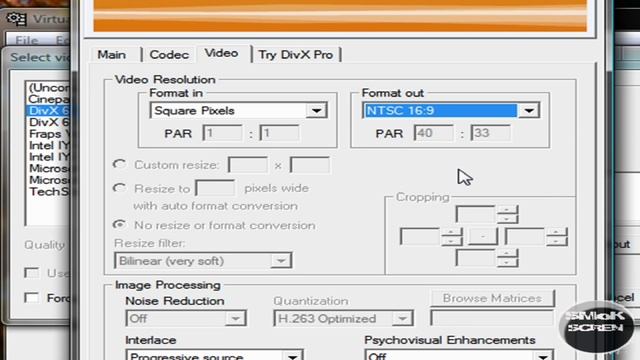
Task: Click the matrices path text field
Action: [x=492, y=318]
